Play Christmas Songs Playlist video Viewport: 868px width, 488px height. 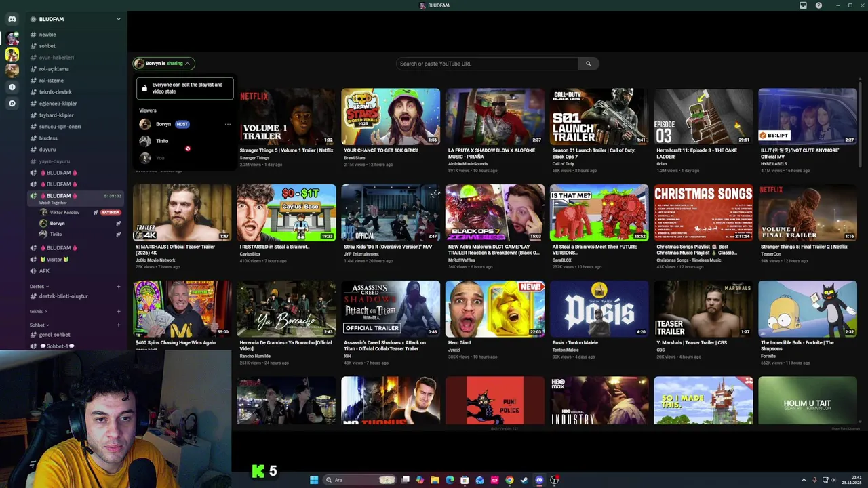(x=703, y=213)
